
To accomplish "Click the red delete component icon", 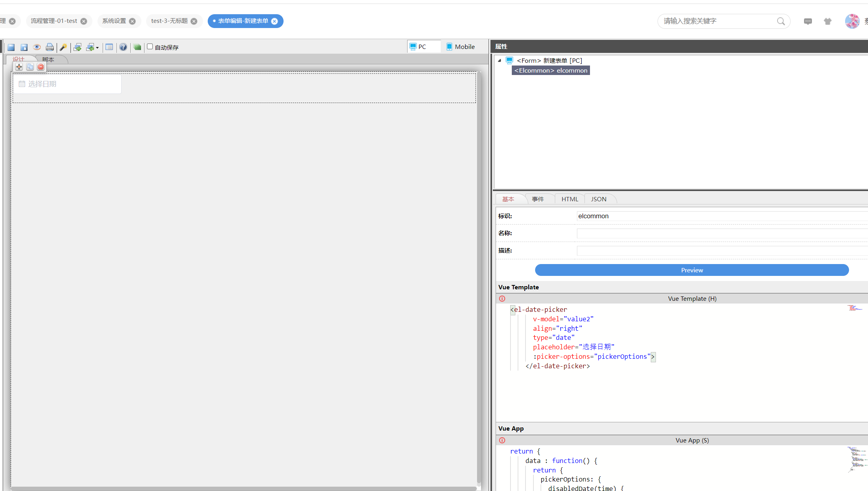I will (41, 67).
